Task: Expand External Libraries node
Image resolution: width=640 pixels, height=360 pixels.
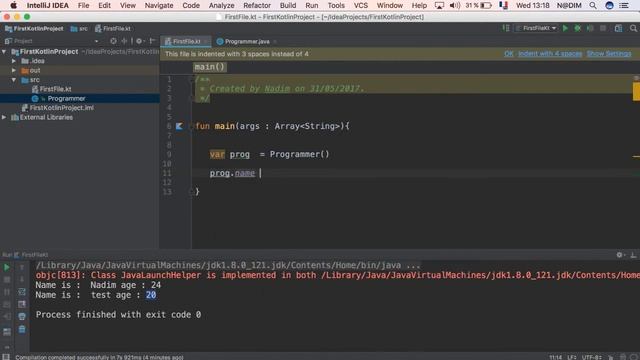Action: pyautogui.click(x=4, y=117)
